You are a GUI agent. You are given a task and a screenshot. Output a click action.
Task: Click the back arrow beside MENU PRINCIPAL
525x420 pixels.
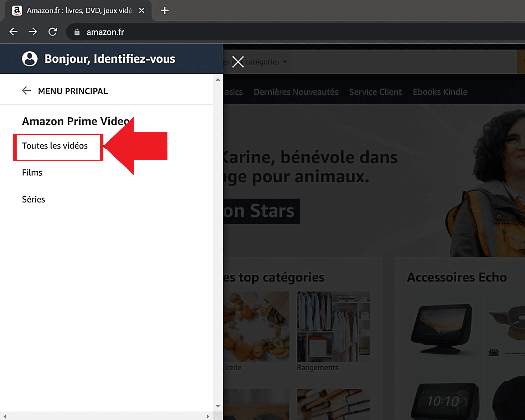(x=26, y=91)
